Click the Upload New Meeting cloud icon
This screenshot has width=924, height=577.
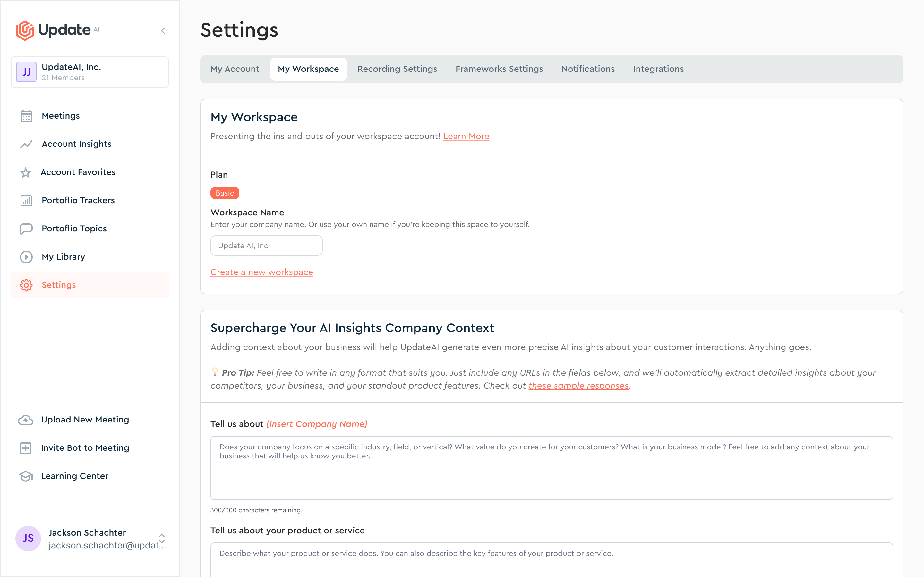[26, 420]
